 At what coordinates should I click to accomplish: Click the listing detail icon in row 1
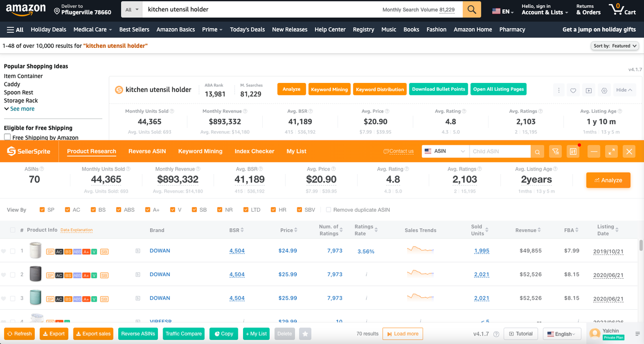coord(138,251)
